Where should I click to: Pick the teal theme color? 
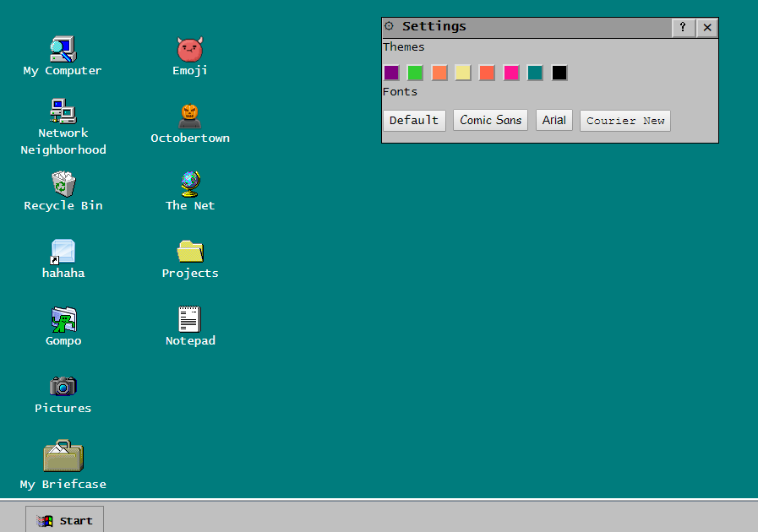(535, 73)
